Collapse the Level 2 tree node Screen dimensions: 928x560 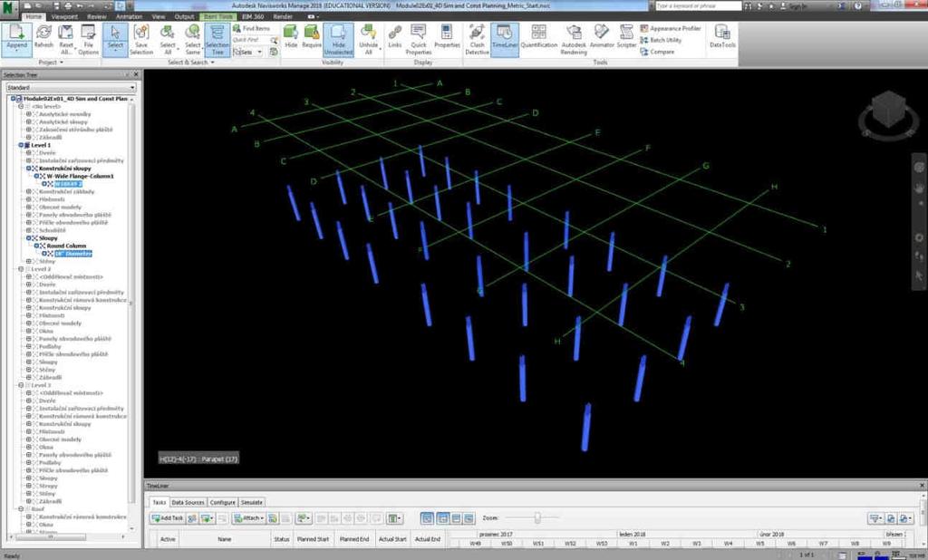coord(21,269)
